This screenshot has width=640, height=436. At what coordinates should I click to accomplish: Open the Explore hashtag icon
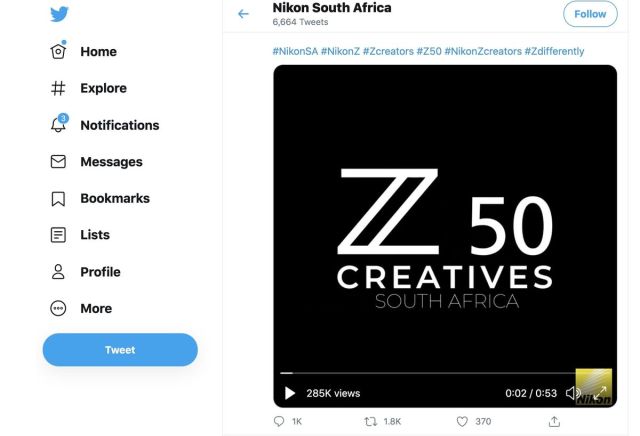(58, 88)
